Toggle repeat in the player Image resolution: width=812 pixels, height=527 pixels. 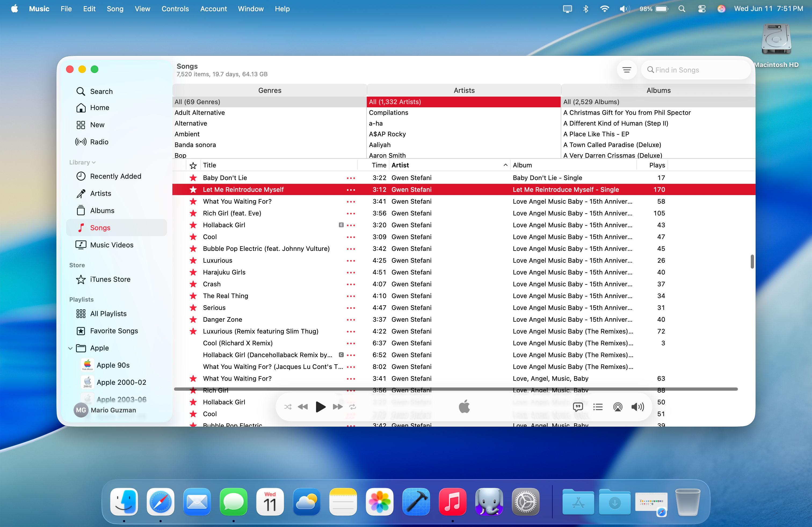click(353, 407)
